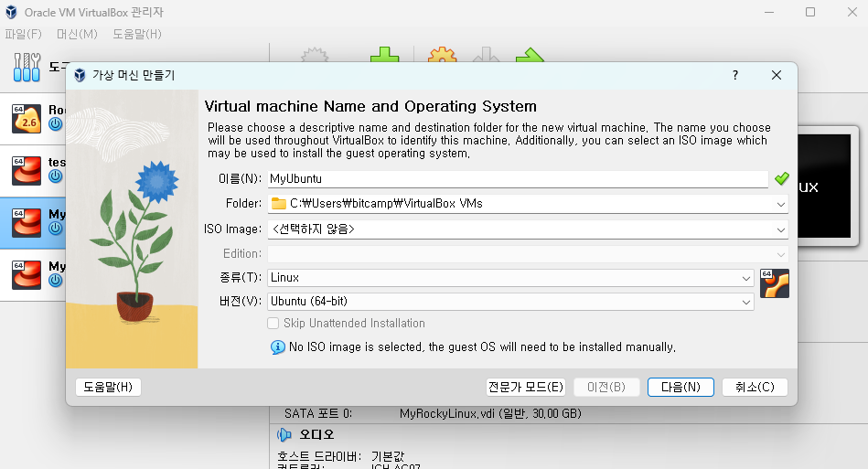Open the disabled Edition dropdown
The height and width of the screenshot is (469, 868).
(x=528, y=254)
